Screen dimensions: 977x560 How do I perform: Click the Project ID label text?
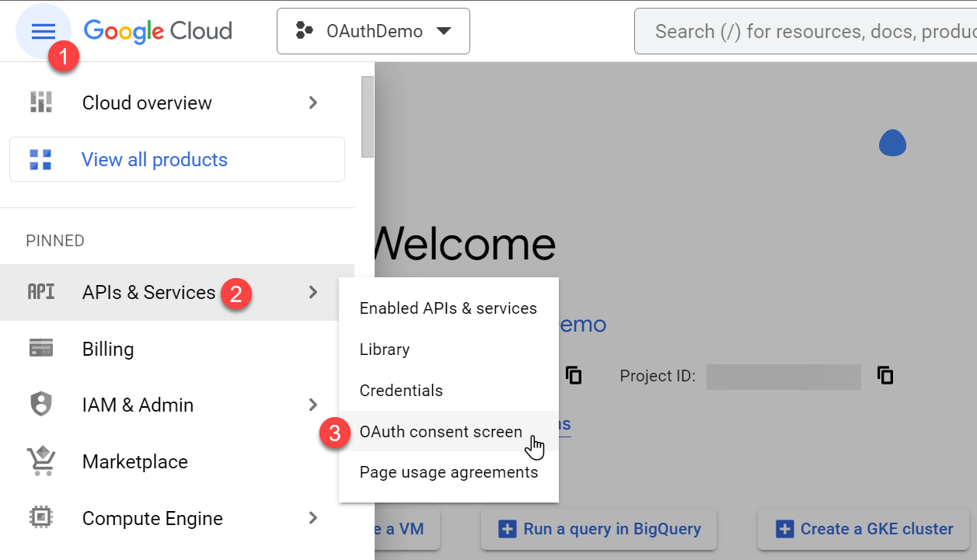click(658, 377)
